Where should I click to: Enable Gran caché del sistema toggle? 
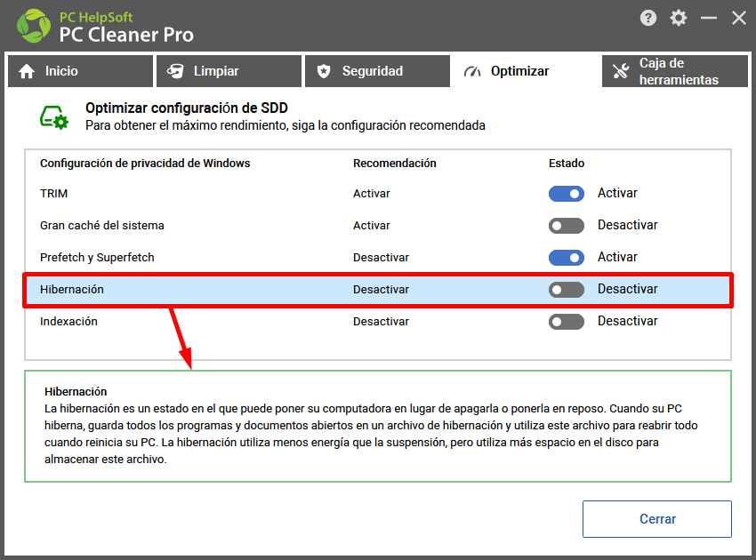pyautogui.click(x=566, y=226)
